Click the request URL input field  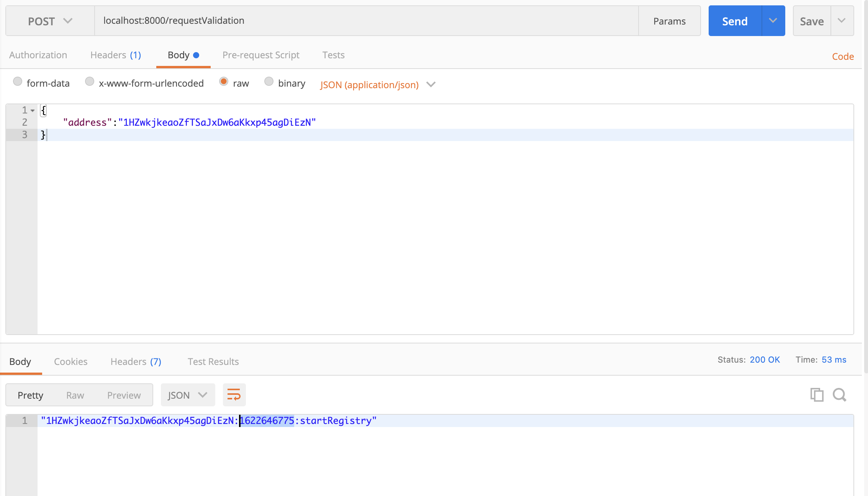[366, 21]
